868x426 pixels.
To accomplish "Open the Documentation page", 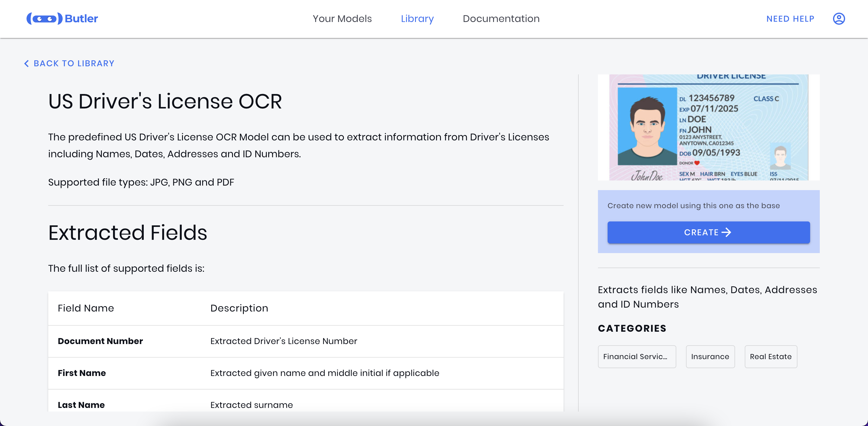I will [501, 18].
